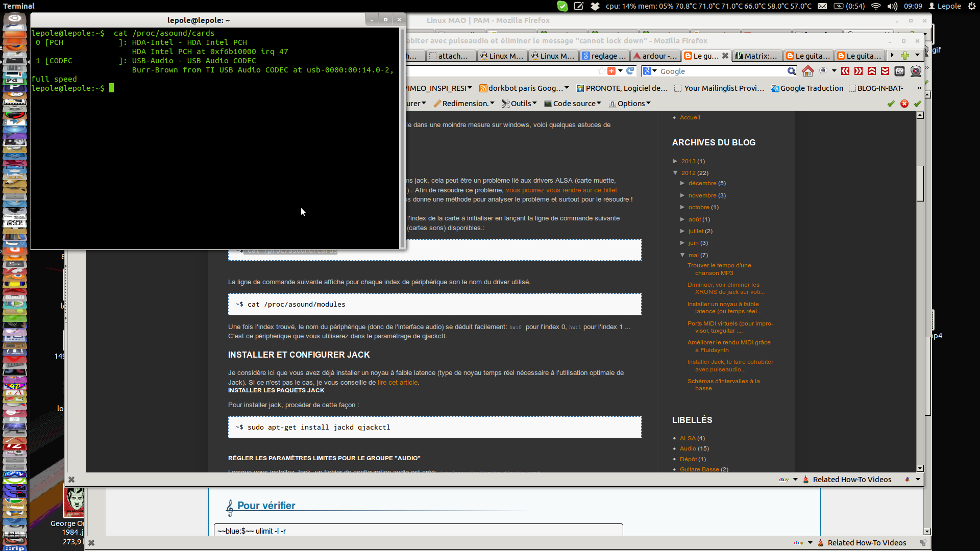Open the Accueil link

[690, 117]
